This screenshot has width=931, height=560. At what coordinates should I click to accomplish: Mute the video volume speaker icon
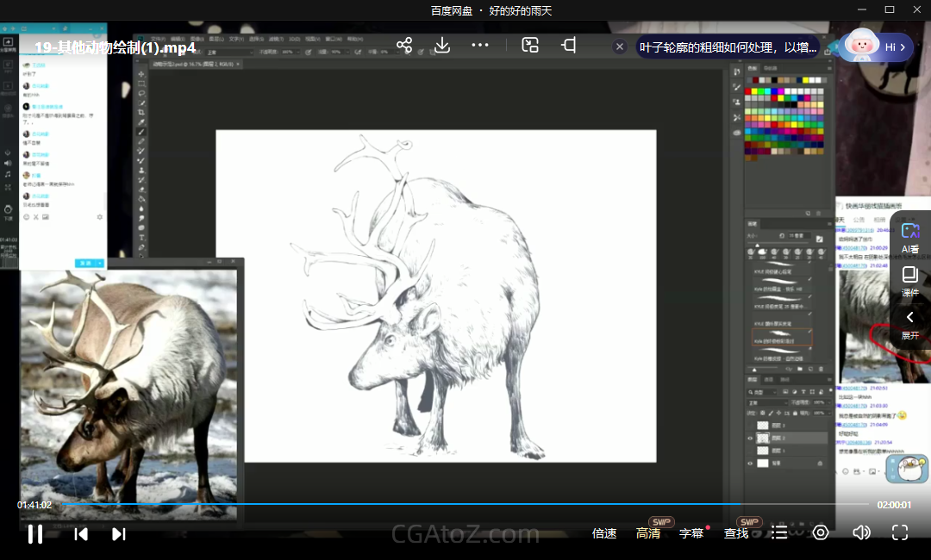click(860, 533)
